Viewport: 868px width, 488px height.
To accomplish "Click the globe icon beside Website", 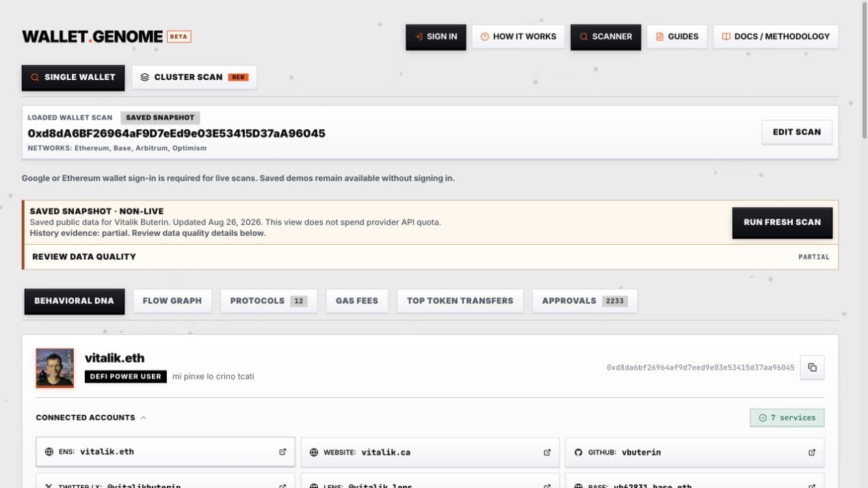I will pyautogui.click(x=314, y=452).
